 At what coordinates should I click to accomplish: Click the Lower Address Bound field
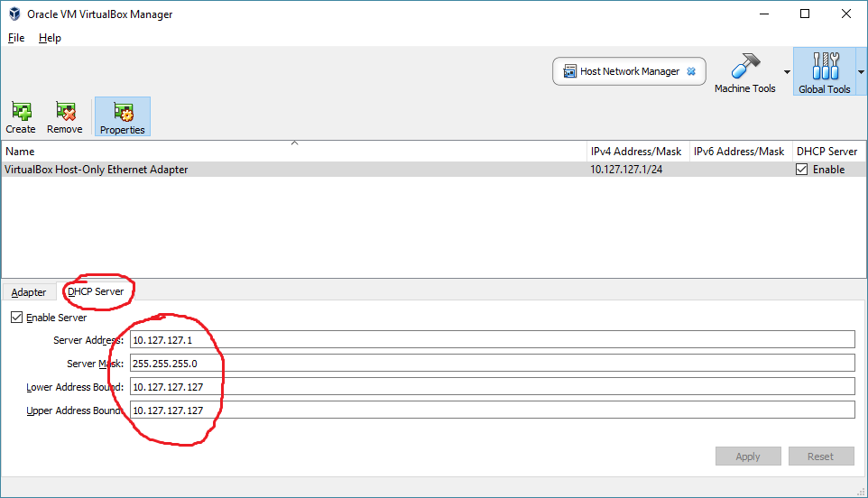(493, 387)
